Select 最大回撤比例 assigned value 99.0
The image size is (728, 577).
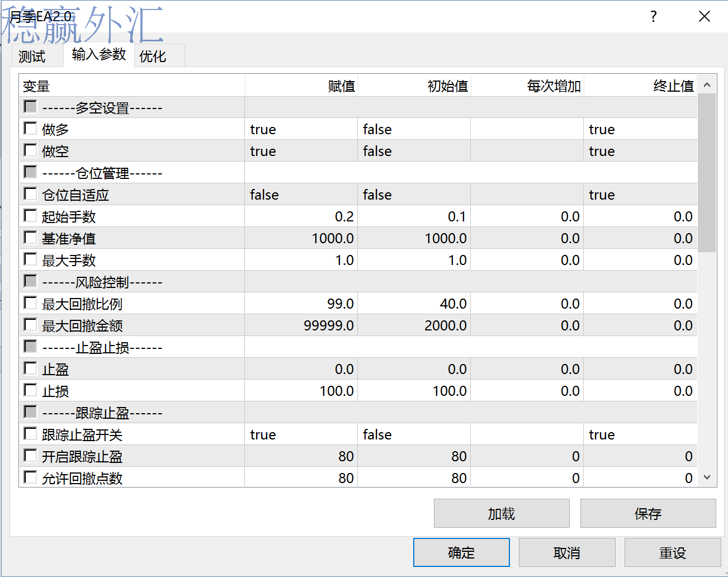pos(301,304)
